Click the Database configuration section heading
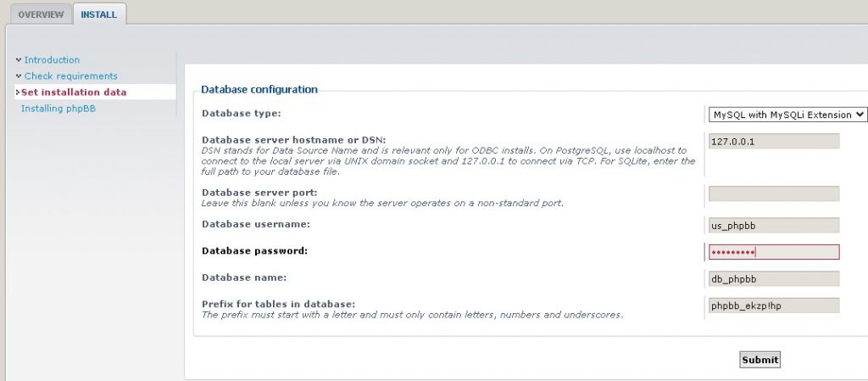The image size is (868, 381). click(x=259, y=89)
